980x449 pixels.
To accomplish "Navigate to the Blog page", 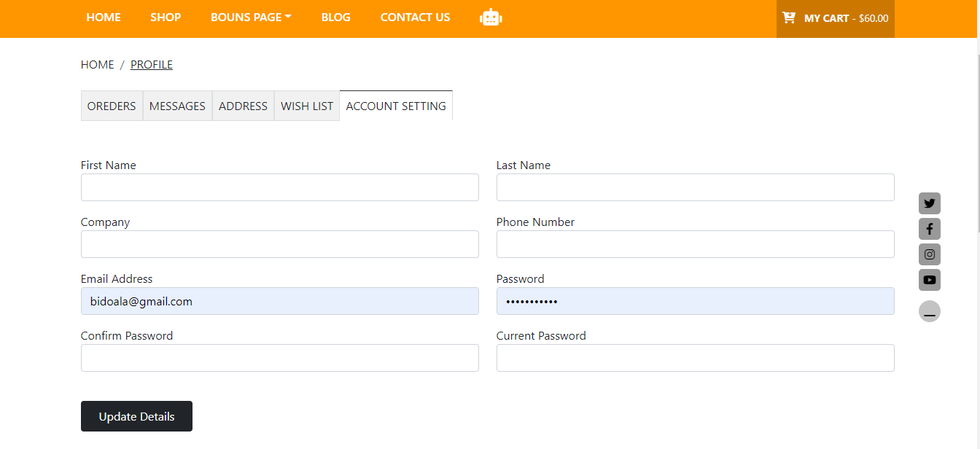I will (335, 17).
